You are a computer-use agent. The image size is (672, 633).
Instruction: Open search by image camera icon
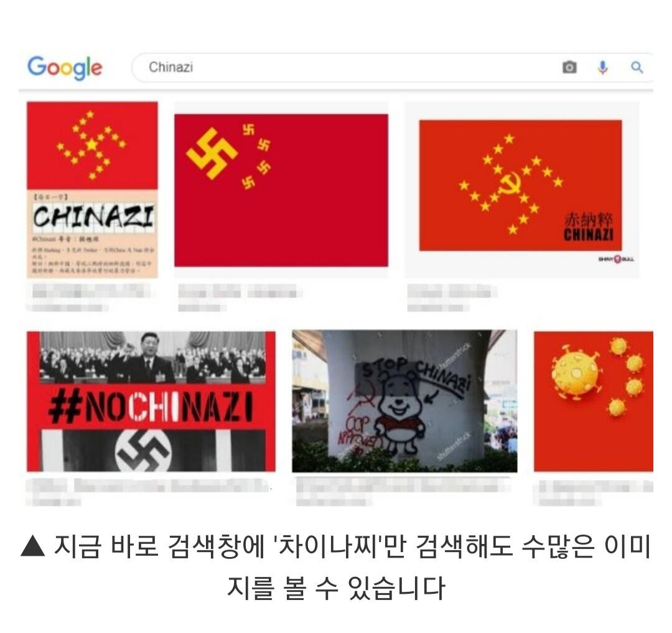(569, 67)
